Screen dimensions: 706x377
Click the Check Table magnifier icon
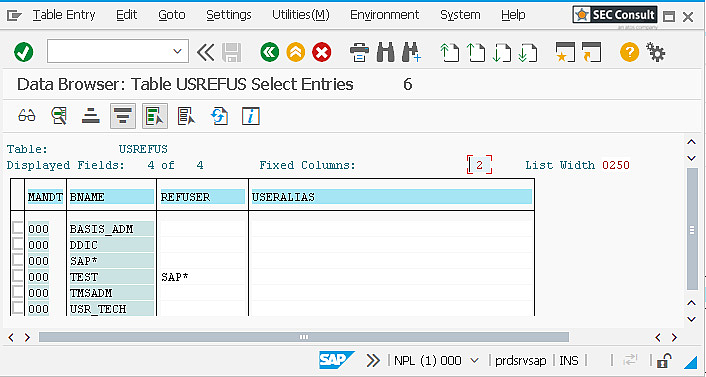click(59, 116)
